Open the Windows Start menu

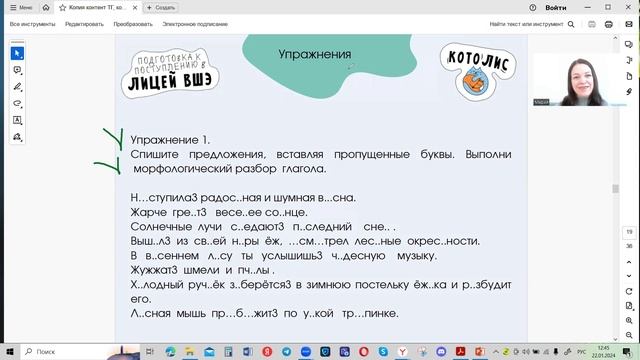click(10, 351)
